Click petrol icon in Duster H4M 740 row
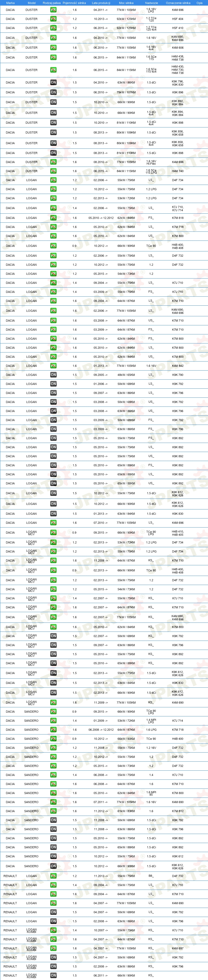The image size is (208, 980). pyautogui.click(x=53, y=171)
